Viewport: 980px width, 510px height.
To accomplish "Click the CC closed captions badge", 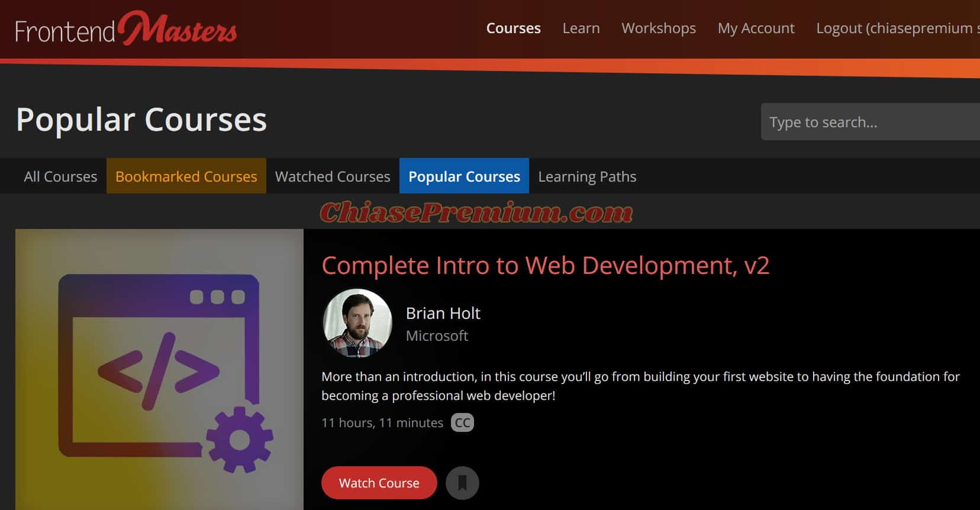I will (463, 422).
